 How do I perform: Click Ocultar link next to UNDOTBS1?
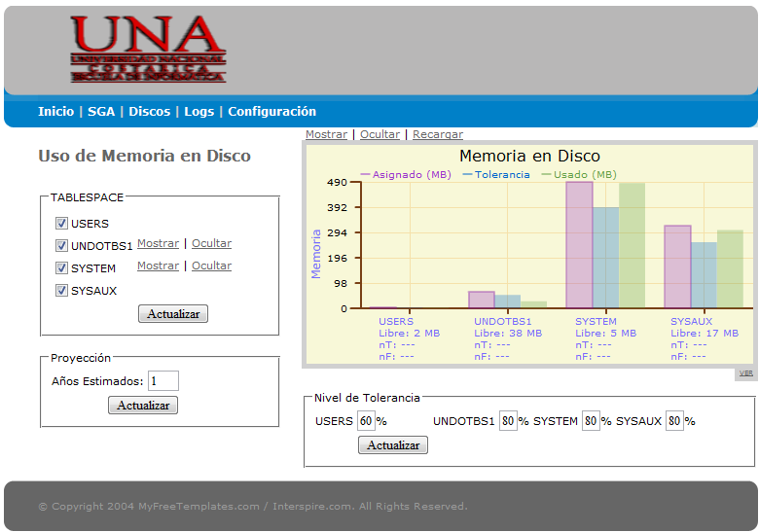[x=211, y=243]
